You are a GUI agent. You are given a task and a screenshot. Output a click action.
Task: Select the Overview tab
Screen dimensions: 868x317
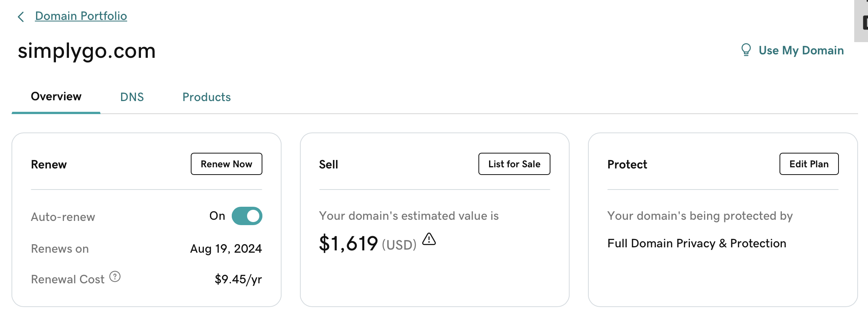pyautogui.click(x=56, y=97)
